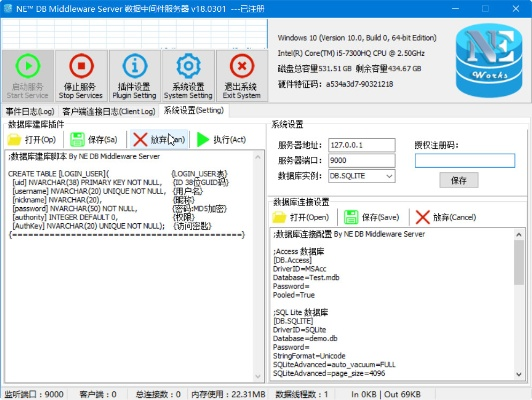Click red X icon of 放弃(Cancel)
The height and width of the screenshot is (400, 532).
point(422,217)
